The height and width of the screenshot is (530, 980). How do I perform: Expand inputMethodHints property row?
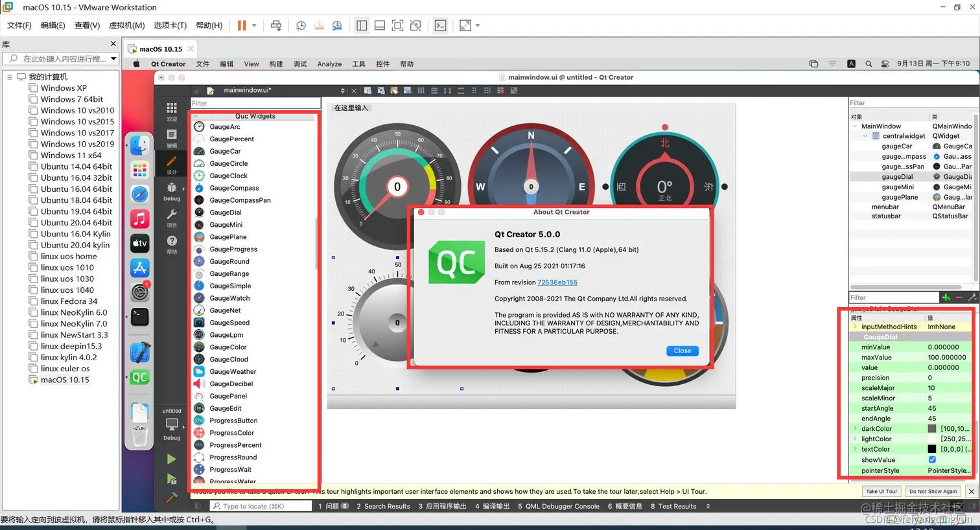pyautogui.click(x=856, y=327)
